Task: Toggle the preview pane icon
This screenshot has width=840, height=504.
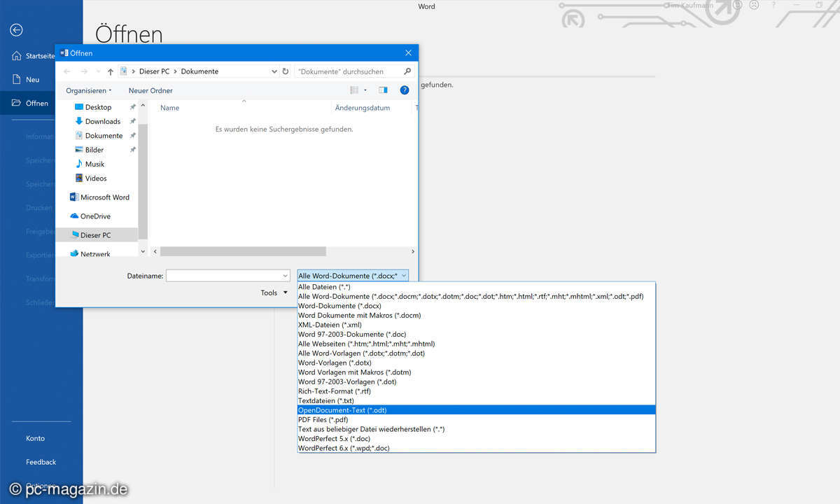Action: [x=383, y=90]
